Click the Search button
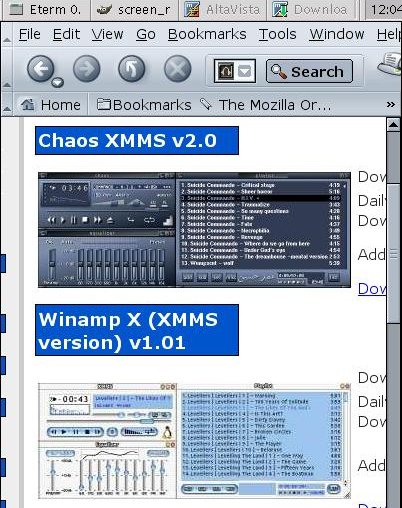 tap(309, 71)
